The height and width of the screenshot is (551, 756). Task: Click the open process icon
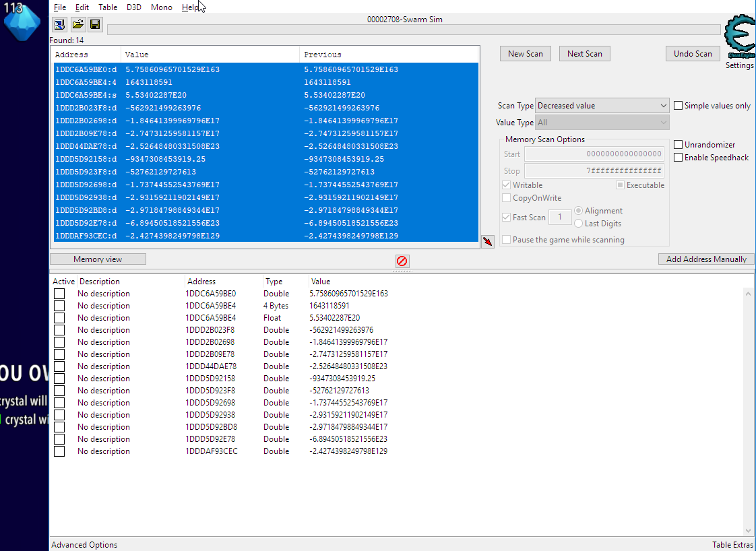[60, 25]
